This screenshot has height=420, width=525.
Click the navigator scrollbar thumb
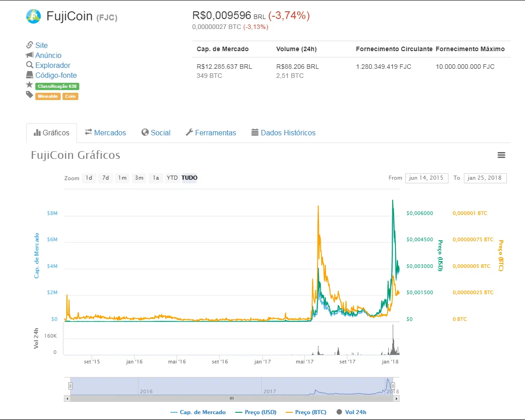coord(231,398)
